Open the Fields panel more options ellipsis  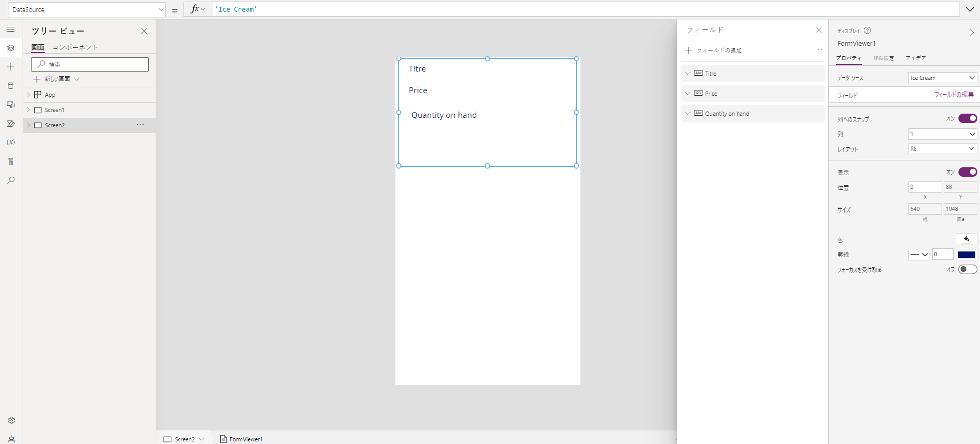(820, 50)
